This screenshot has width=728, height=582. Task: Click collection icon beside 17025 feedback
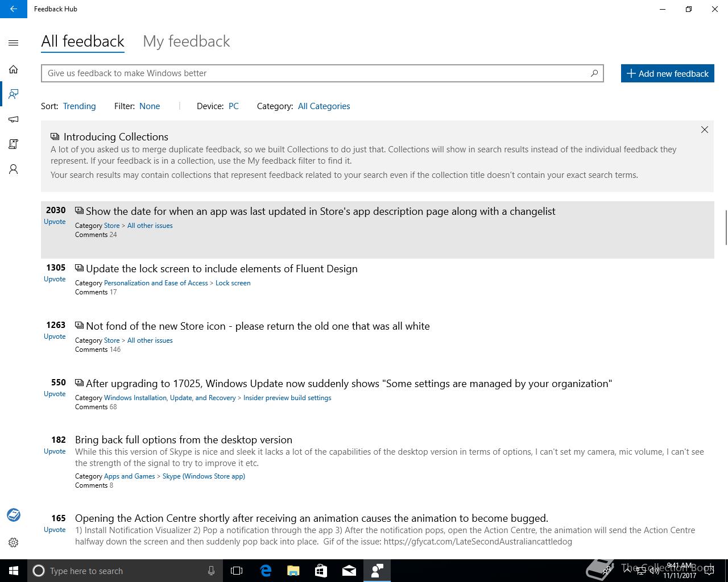click(79, 383)
